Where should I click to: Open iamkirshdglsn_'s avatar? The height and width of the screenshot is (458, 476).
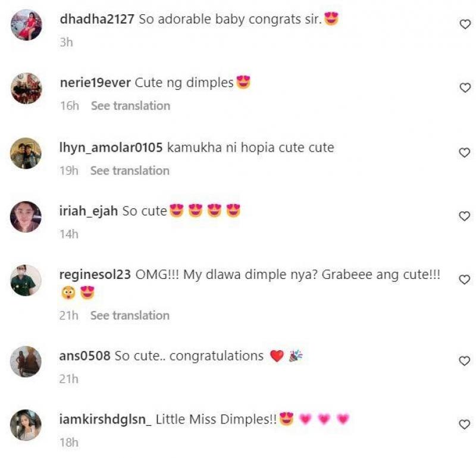point(26,425)
